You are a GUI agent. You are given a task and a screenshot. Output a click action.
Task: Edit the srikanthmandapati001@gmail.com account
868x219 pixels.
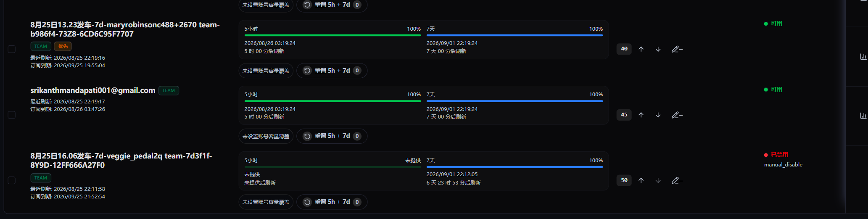pyautogui.click(x=677, y=115)
